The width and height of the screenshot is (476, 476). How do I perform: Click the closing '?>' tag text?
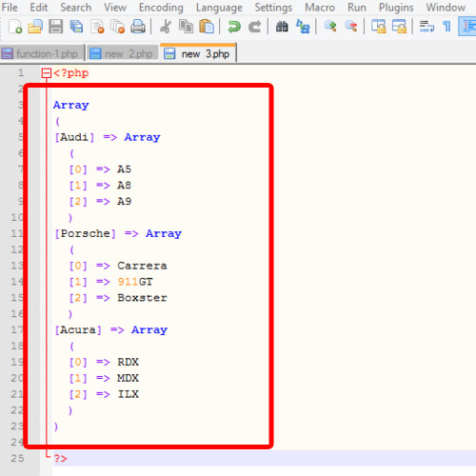click(x=60, y=459)
